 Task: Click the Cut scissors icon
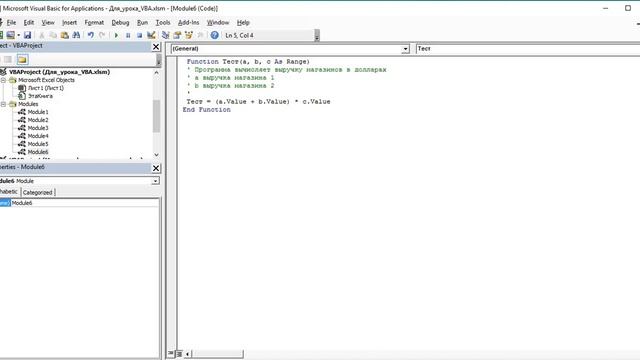tap(41, 36)
